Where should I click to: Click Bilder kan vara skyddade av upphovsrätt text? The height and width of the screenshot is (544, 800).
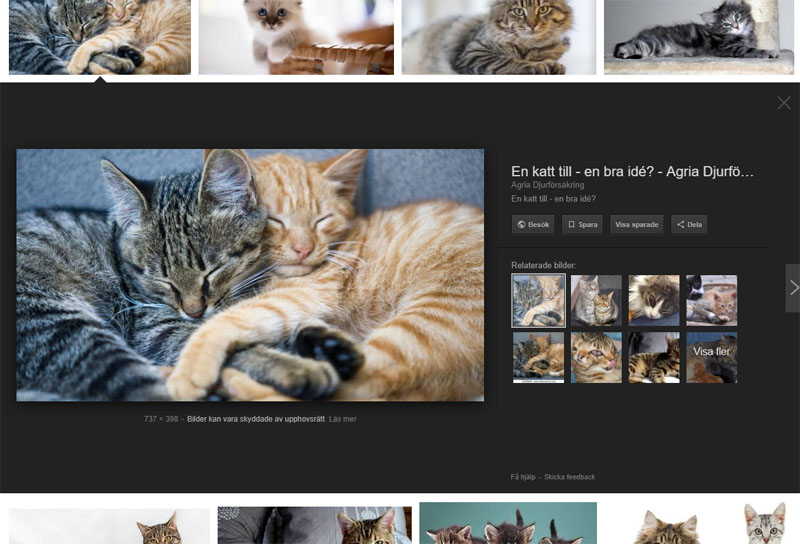tap(256, 419)
